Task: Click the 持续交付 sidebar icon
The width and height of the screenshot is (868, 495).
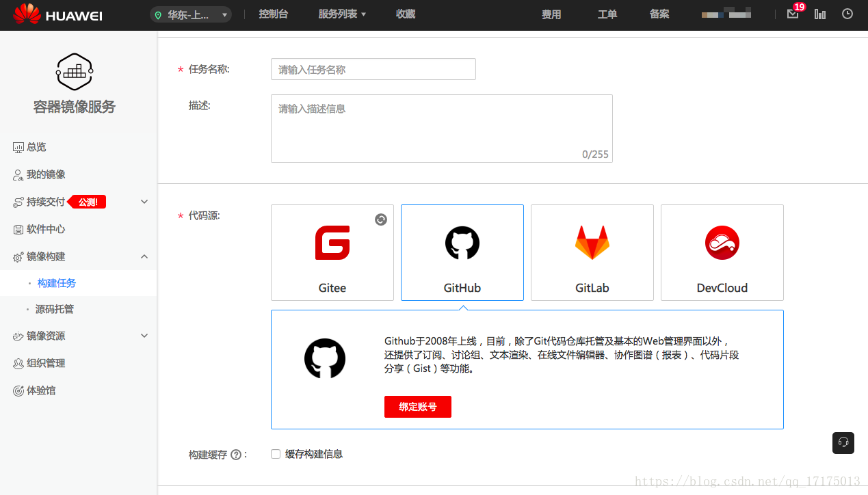Action: (x=18, y=202)
